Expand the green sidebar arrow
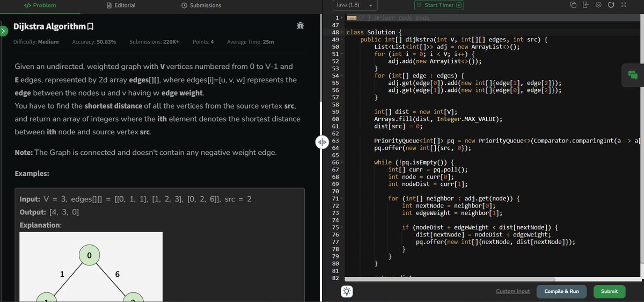Viewport: 644px width, 302px height. tap(3, 31)
